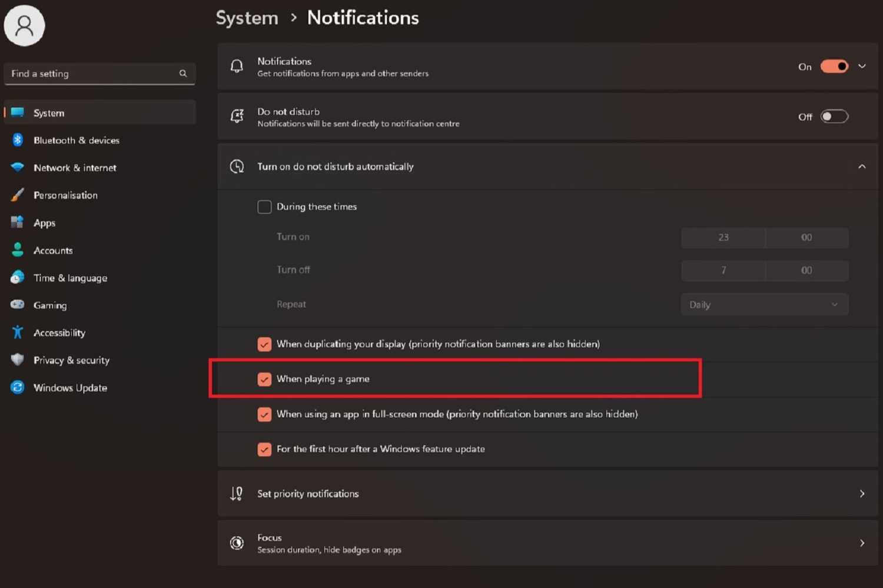The height and width of the screenshot is (588, 883).
Task: Click the Focus session icon
Action: (x=237, y=543)
